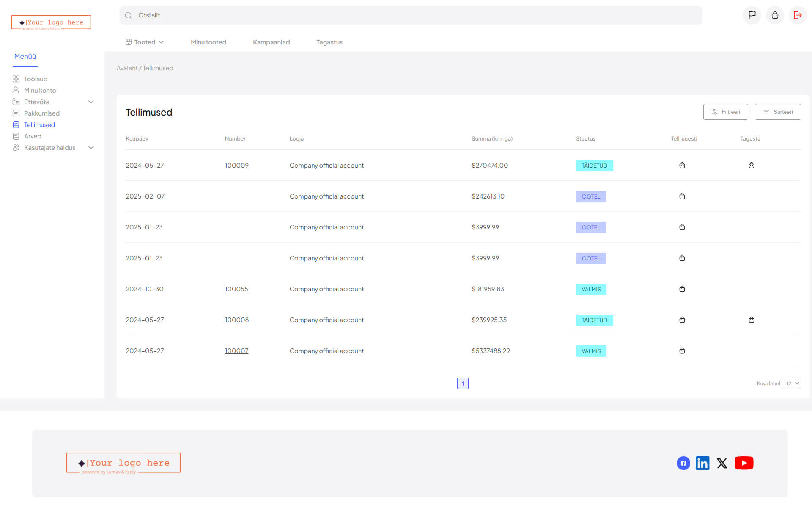Click the Otsi siit search field
Viewport: 812px width, 508px height.
coord(410,15)
